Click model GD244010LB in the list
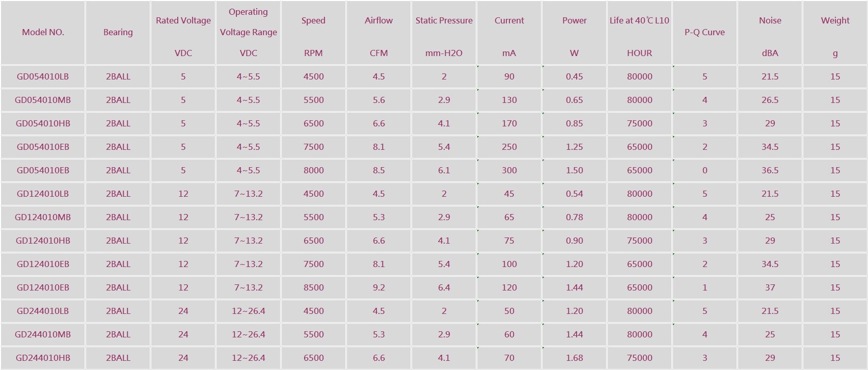This screenshot has width=868, height=370. (43, 311)
